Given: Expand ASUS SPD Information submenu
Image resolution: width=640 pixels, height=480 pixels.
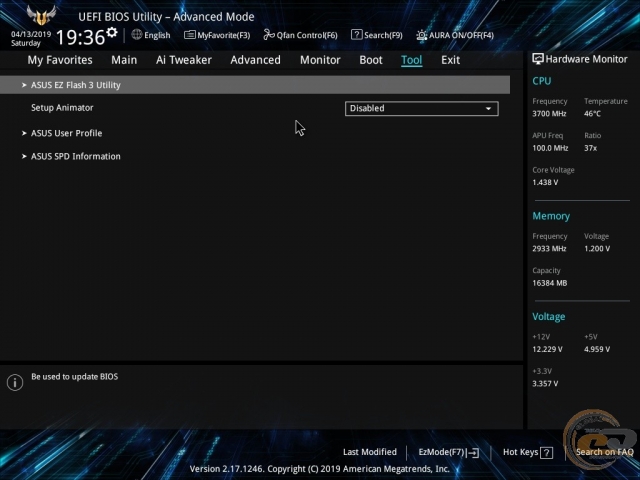Looking at the screenshot, I should point(71,156).
